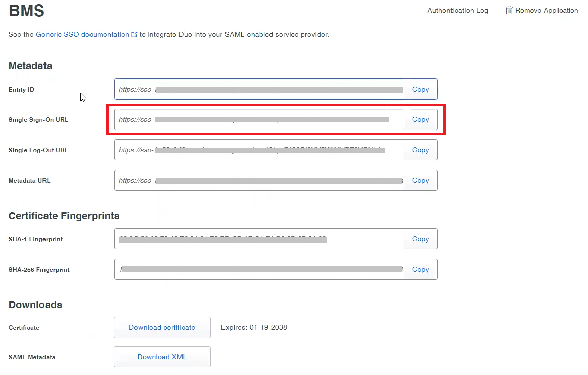Image resolution: width=588 pixels, height=375 pixels.
Task: Copy the Entity ID value
Action: [x=420, y=89]
